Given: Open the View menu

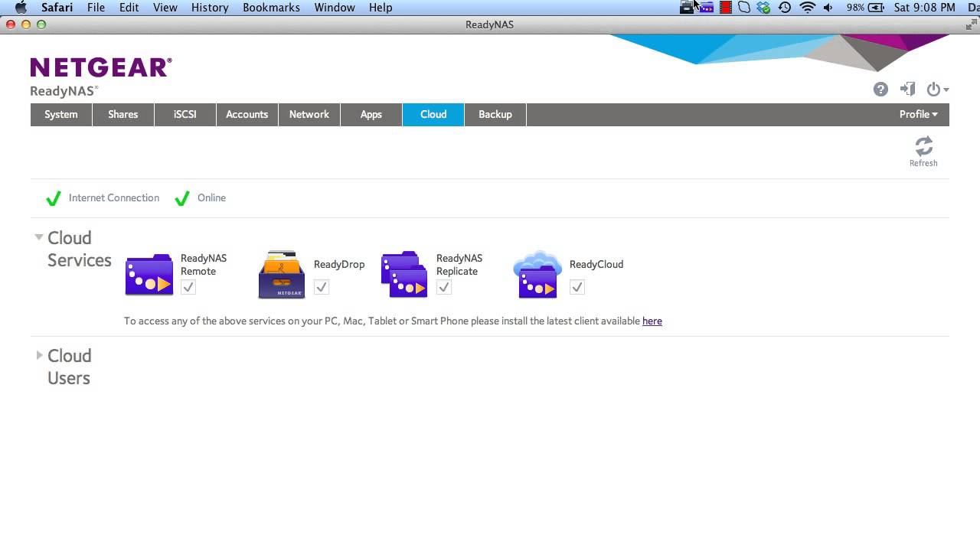Looking at the screenshot, I should click(165, 8).
